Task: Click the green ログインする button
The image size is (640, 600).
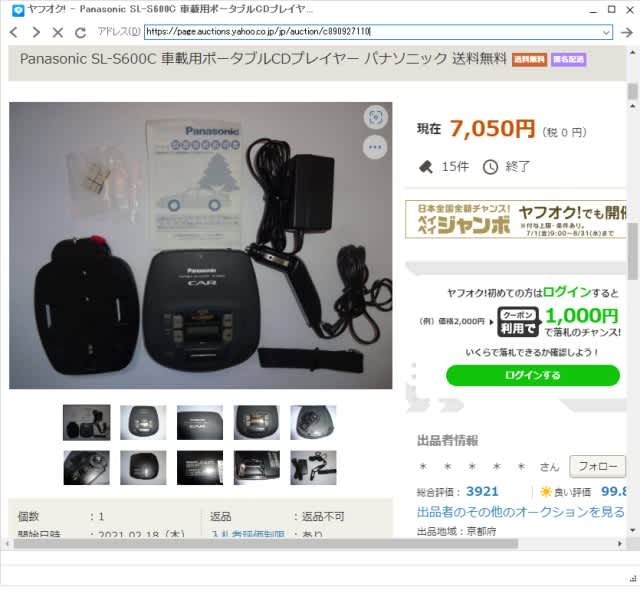Action: pyautogui.click(x=533, y=375)
